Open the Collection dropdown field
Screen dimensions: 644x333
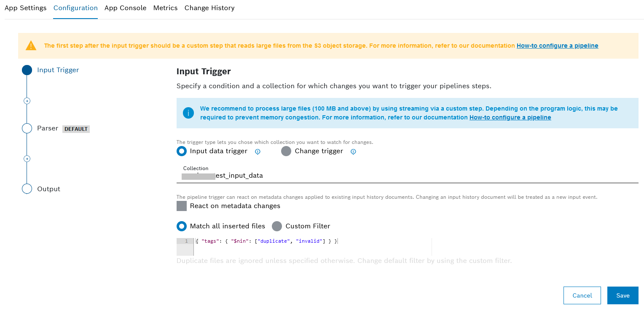pyautogui.click(x=407, y=176)
